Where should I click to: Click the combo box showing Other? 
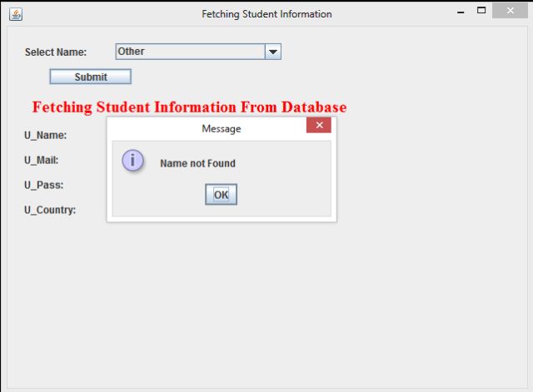coord(198,52)
